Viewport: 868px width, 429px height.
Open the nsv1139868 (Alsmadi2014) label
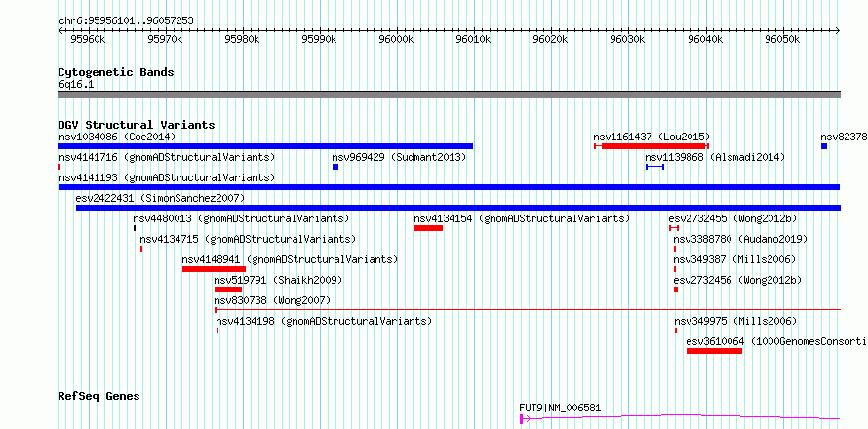pyautogui.click(x=715, y=157)
